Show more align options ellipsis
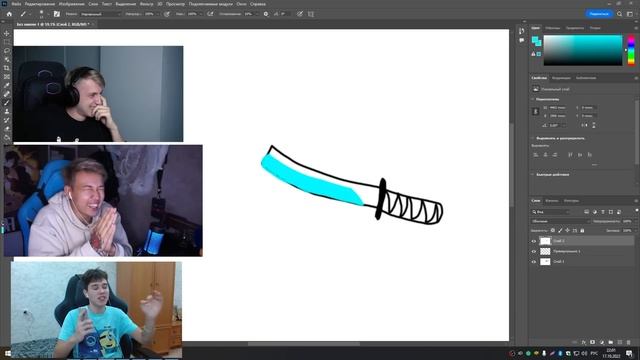The width and height of the screenshot is (640, 360). (x=594, y=164)
